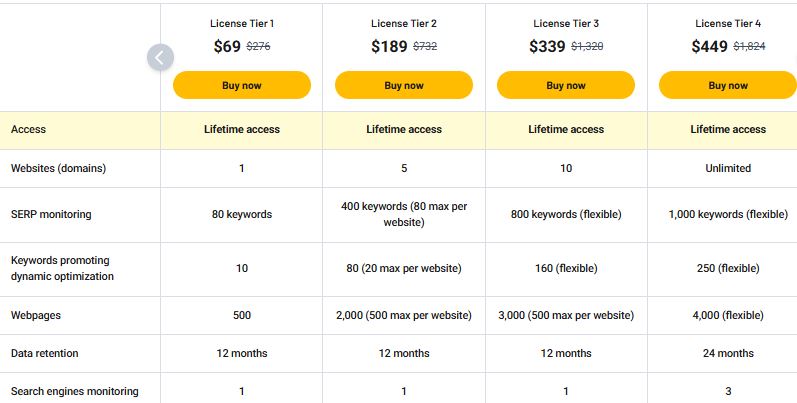Click the SERP monitoring row label
This screenshot has height=403, width=797.
[51, 214]
